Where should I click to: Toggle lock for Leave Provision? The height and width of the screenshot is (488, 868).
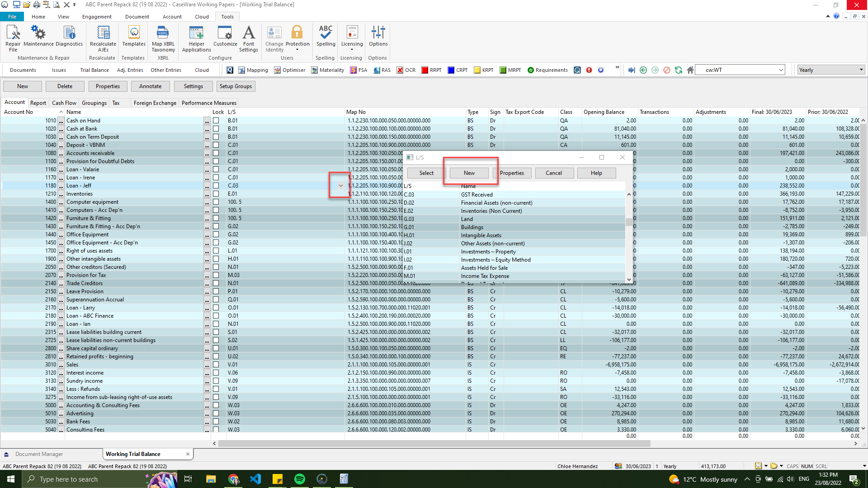pyautogui.click(x=216, y=291)
